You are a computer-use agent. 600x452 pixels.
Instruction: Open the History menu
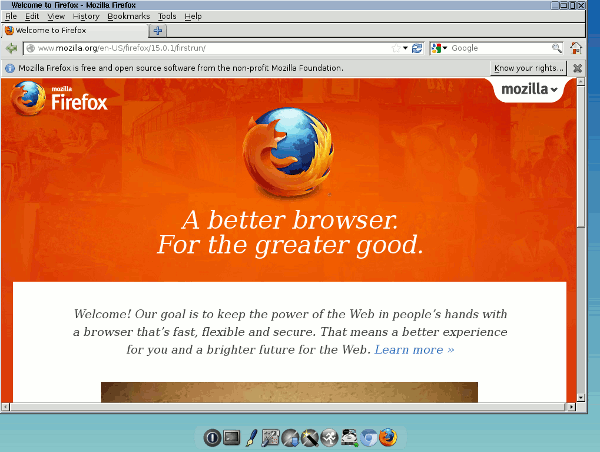86,16
